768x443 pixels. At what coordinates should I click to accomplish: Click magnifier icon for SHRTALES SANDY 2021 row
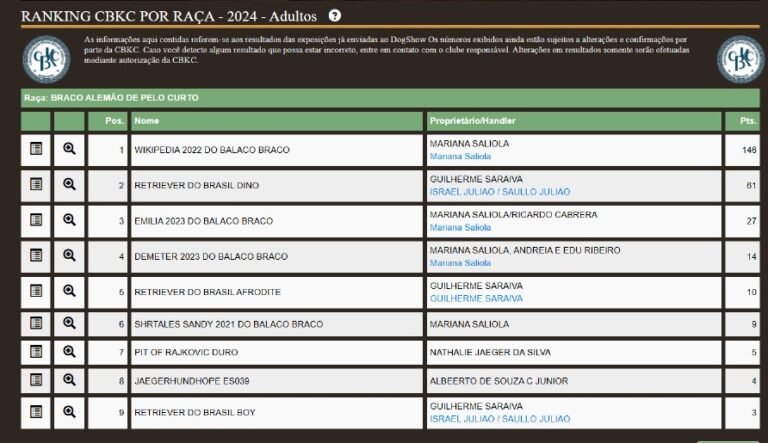69,323
